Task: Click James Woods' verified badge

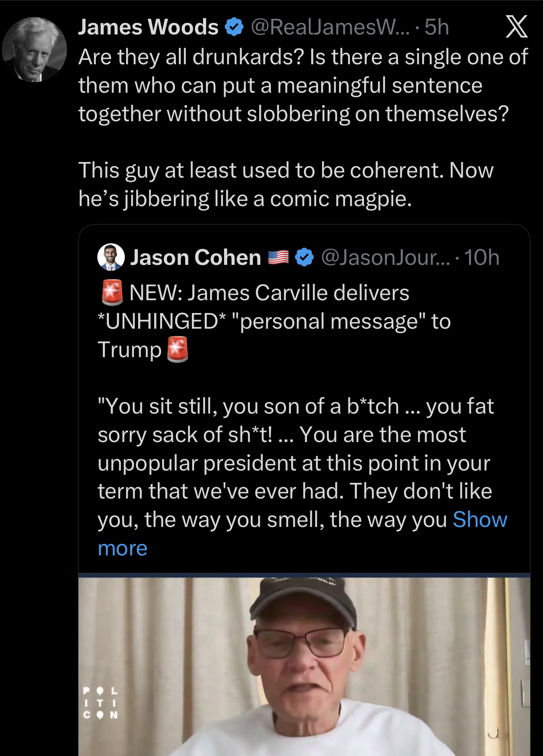Action: click(234, 27)
